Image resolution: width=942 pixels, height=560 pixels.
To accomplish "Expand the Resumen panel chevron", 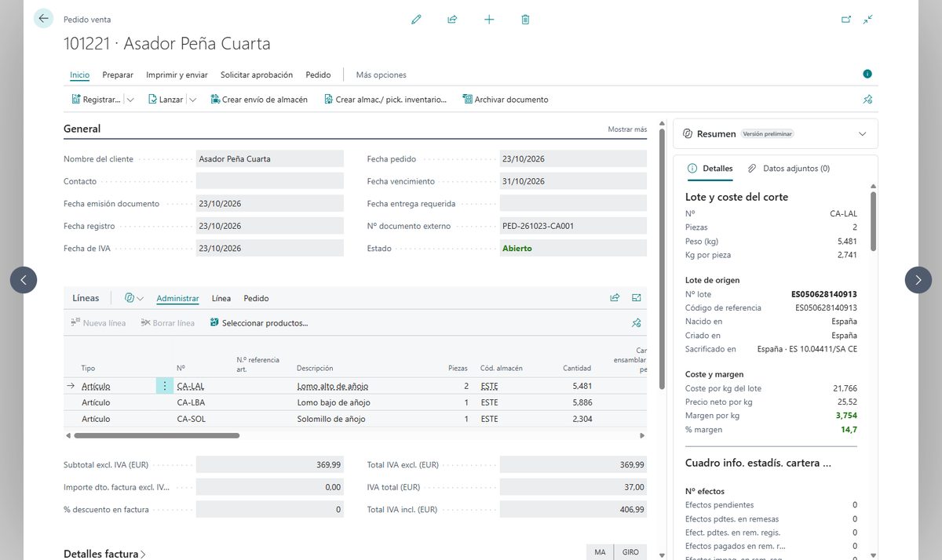I will click(863, 134).
